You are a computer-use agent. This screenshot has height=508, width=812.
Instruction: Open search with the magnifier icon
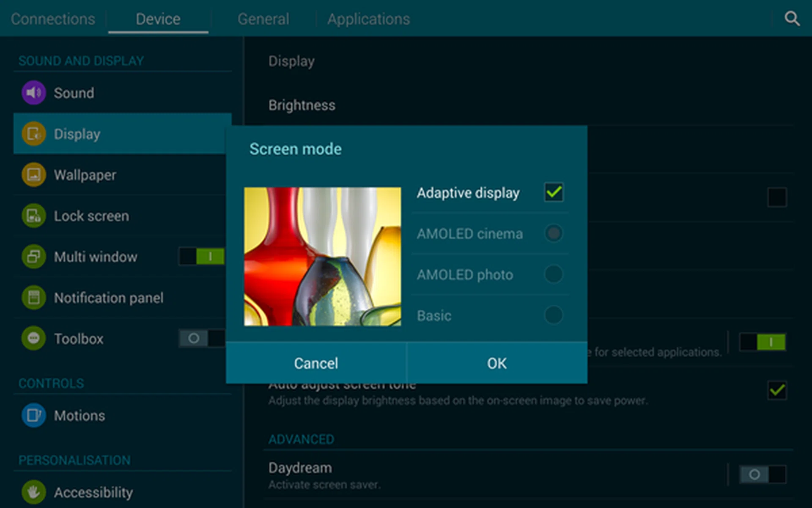pyautogui.click(x=792, y=18)
